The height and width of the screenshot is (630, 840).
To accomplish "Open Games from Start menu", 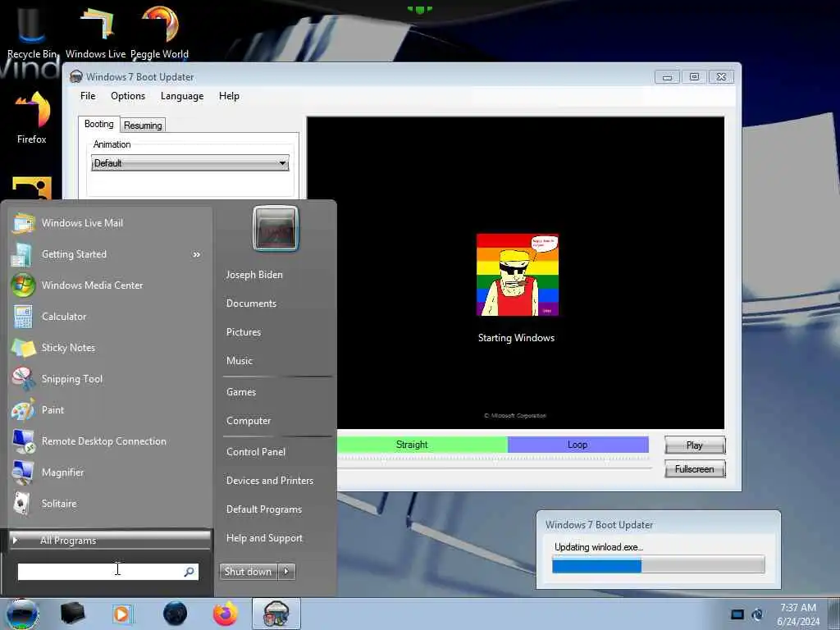I will point(241,391).
